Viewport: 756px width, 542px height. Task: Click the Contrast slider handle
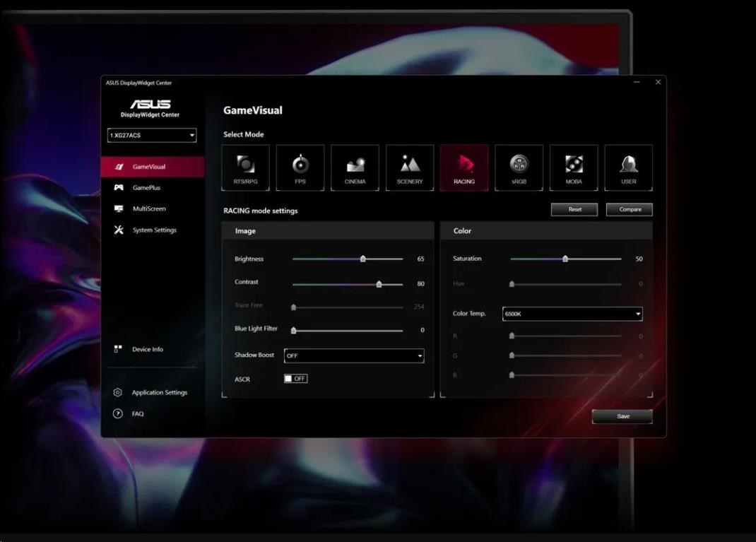coord(379,284)
